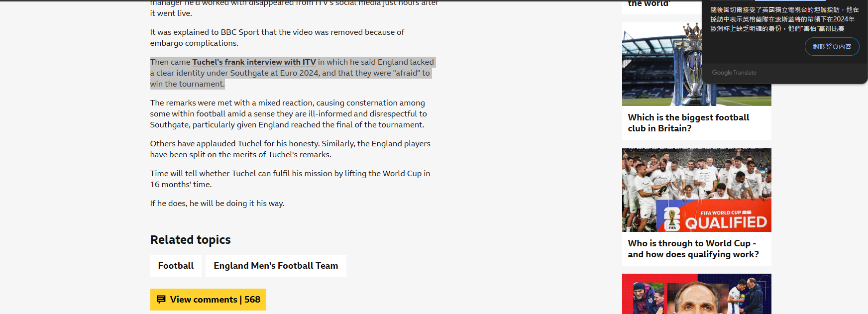Click the translate full page button
This screenshot has height=314, width=868.
[832, 46]
